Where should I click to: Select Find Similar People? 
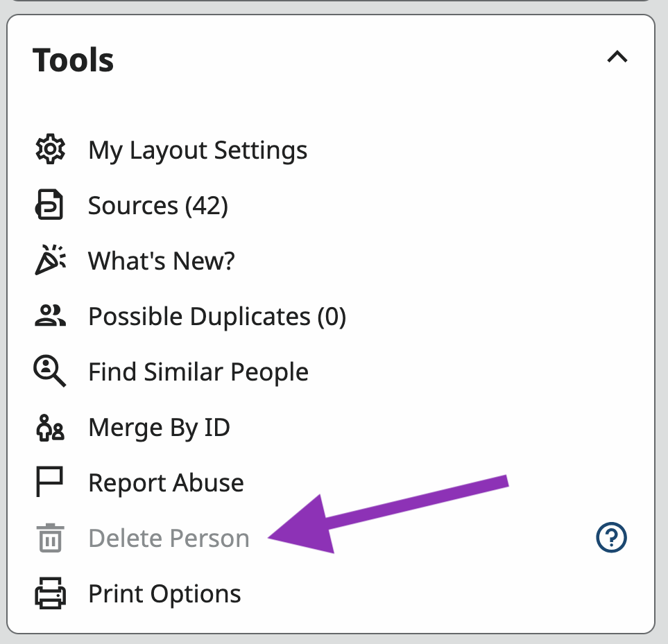click(x=198, y=372)
